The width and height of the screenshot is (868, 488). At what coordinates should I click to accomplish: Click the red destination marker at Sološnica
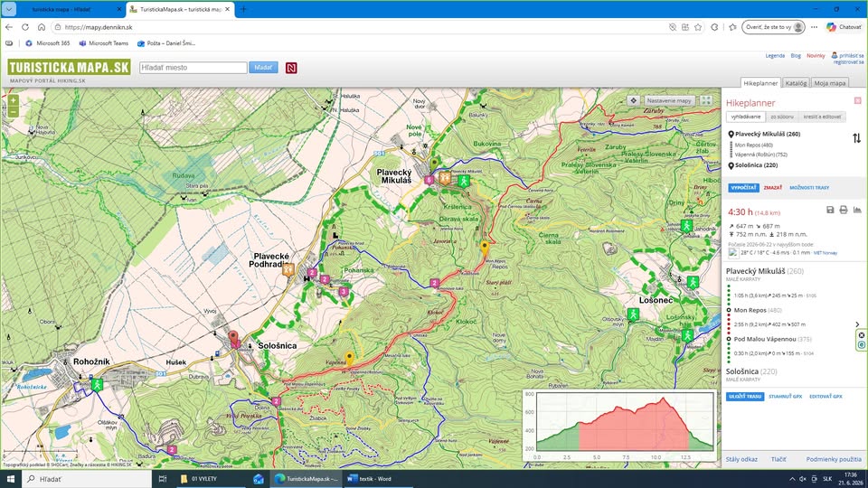[233, 339]
